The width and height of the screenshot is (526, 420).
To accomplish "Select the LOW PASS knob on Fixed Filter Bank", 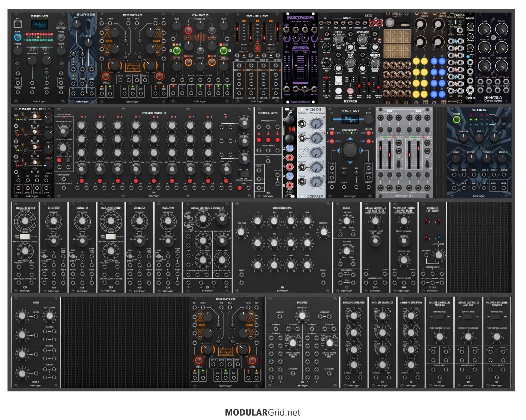I will coord(242,232).
